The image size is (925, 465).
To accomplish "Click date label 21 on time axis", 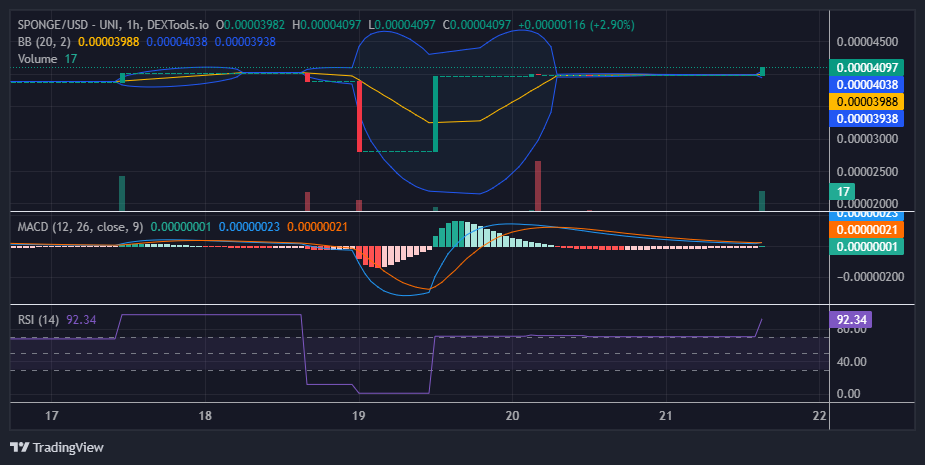I will pyautogui.click(x=666, y=416).
